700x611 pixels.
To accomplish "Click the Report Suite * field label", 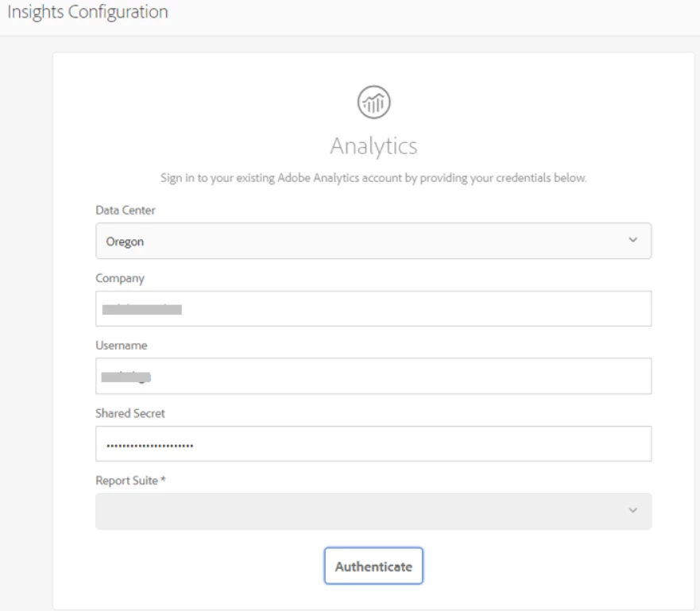I will coord(130,481).
